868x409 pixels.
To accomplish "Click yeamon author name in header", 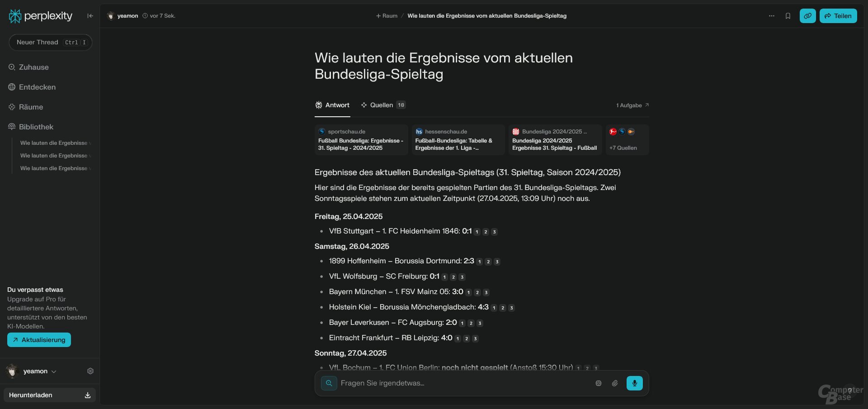I will click(x=127, y=16).
